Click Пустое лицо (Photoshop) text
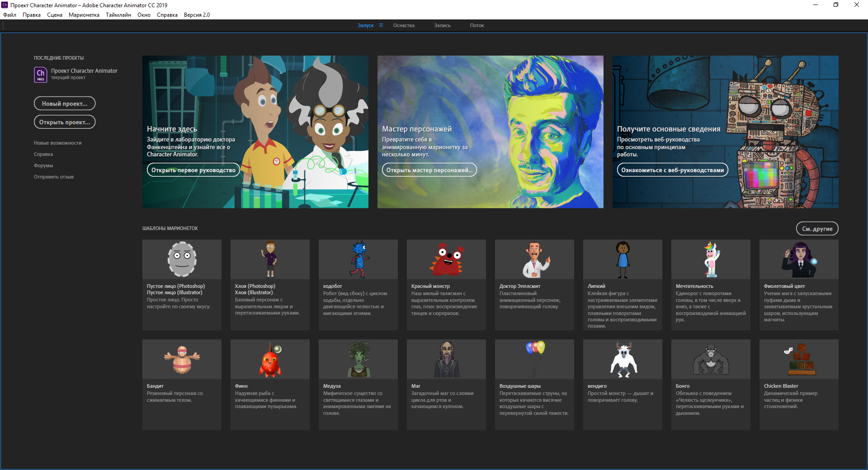Image resolution: width=868 pixels, height=470 pixels. tap(176, 286)
